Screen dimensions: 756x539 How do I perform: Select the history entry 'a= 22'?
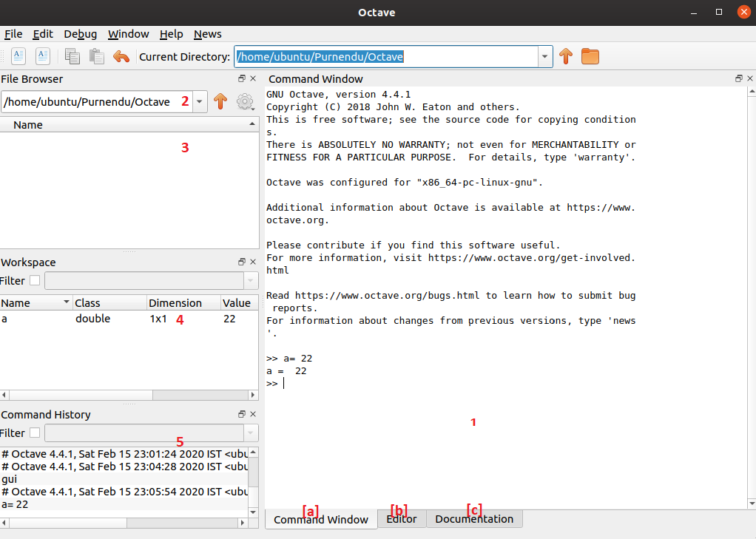[17, 504]
